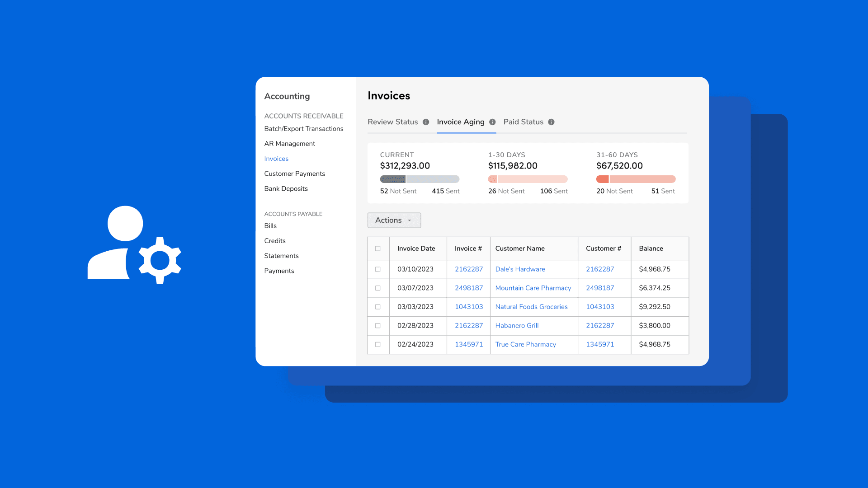Select the invoice row for True Care Pharmacy
The image size is (868, 488).
(378, 344)
